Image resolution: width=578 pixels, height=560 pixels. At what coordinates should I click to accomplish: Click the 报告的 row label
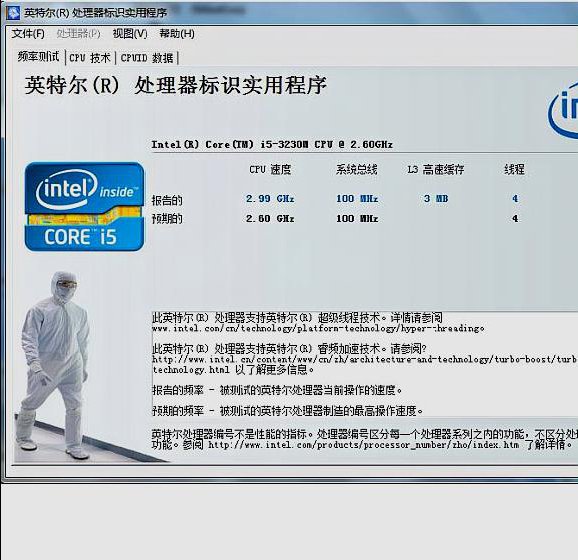point(167,201)
